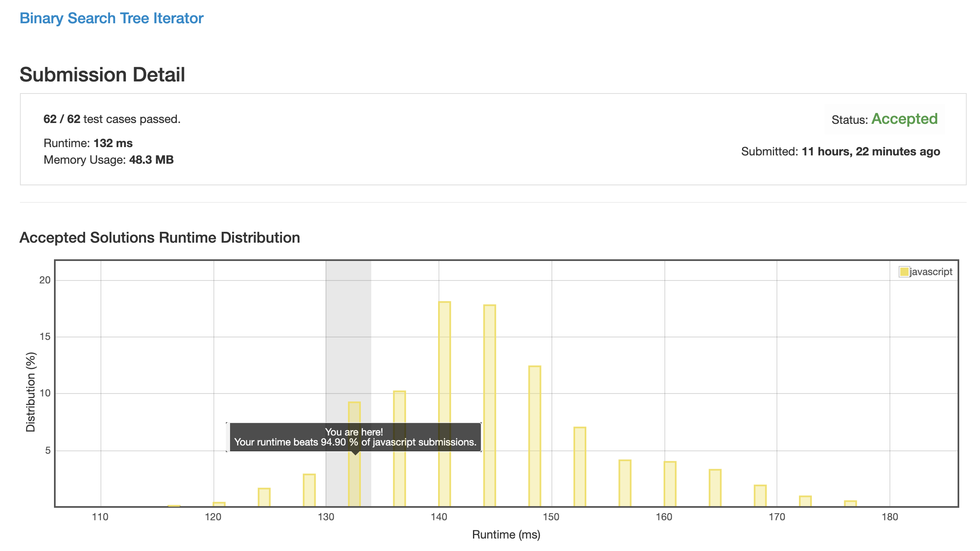Click the small bar near 176 ms
The image size is (980, 551).
click(x=850, y=504)
